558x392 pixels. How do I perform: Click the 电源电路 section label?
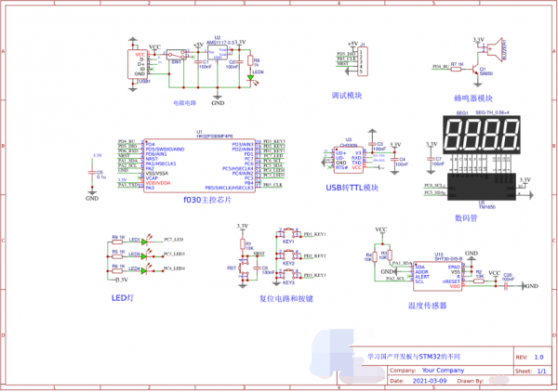tap(184, 103)
